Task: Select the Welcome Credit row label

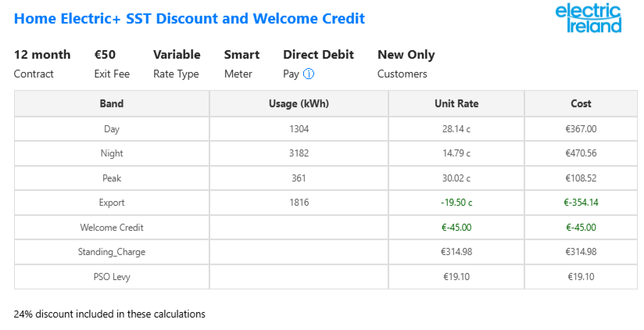Action: 112,228
